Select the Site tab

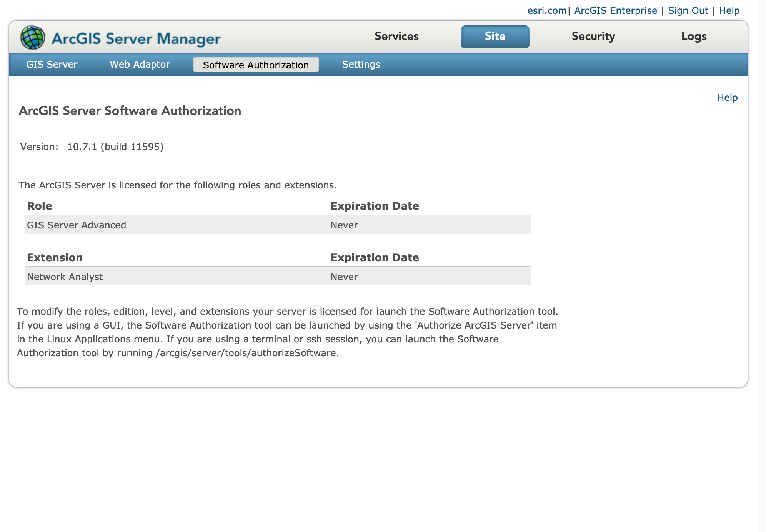[495, 37]
